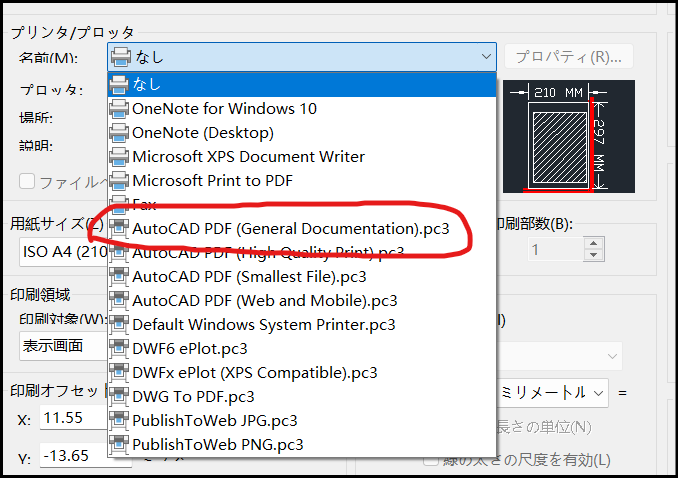Open the 表示画面 plot area dropdown
678x478 pixels.
pos(63,346)
